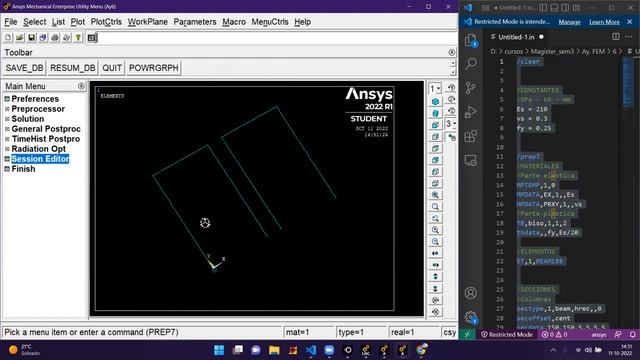Click the POWRGRPH toolbar button
This screenshot has width=640, height=360.
pos(153,68)
